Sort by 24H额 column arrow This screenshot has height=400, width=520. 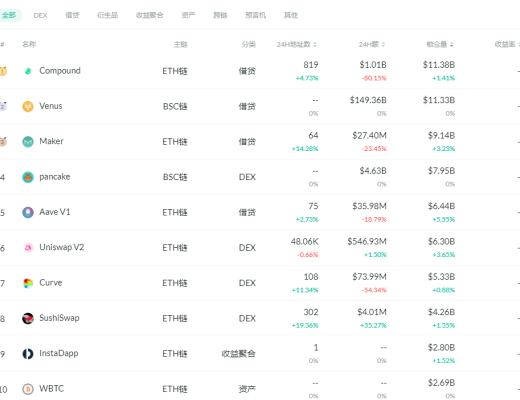tap(383, 44)
